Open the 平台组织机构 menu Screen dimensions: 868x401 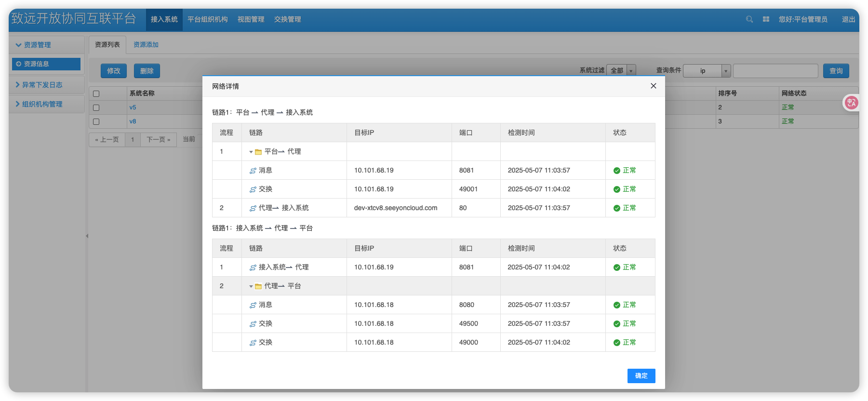(x=207, y=19)
